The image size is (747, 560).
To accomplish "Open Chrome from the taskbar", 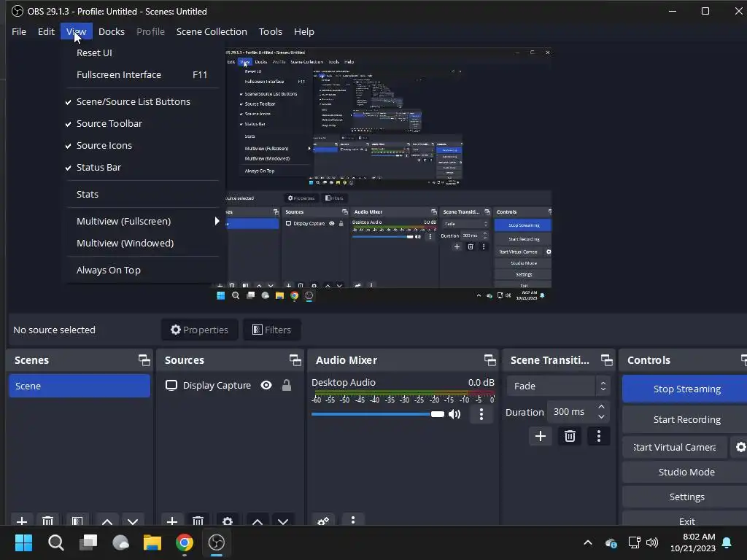I will [x=185, y=542].
